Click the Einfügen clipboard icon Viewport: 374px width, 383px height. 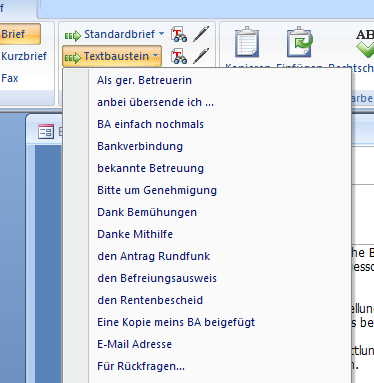click(x=300, y=42)
